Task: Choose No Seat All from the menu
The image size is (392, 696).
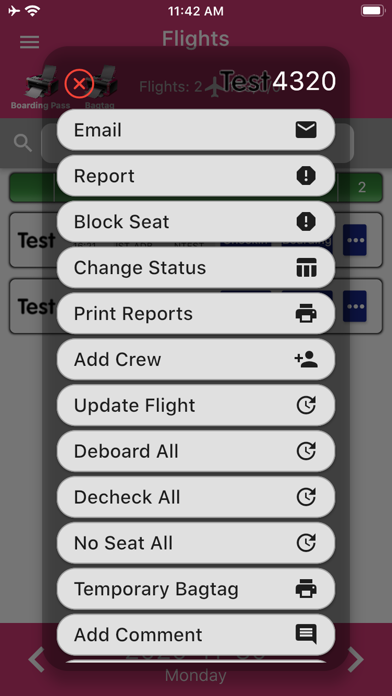Action: [x=196, y=543]
